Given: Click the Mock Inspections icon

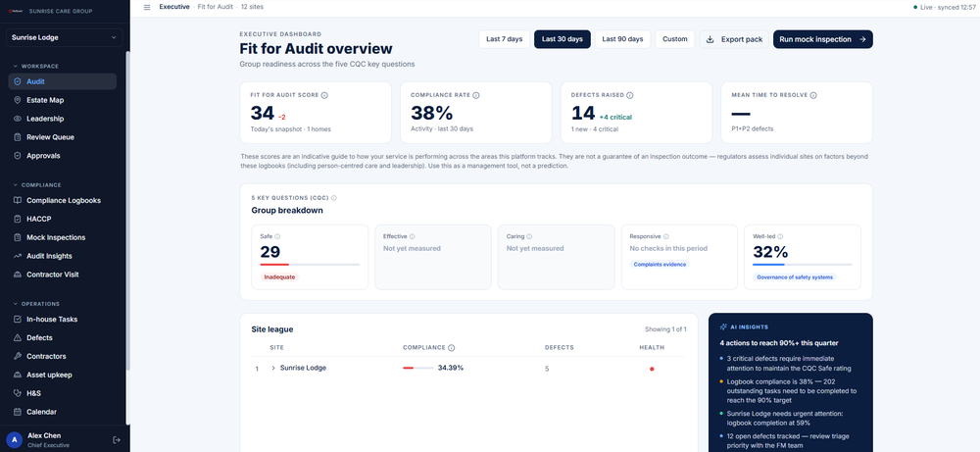Looking at the screenshot, I should (18, 237).
